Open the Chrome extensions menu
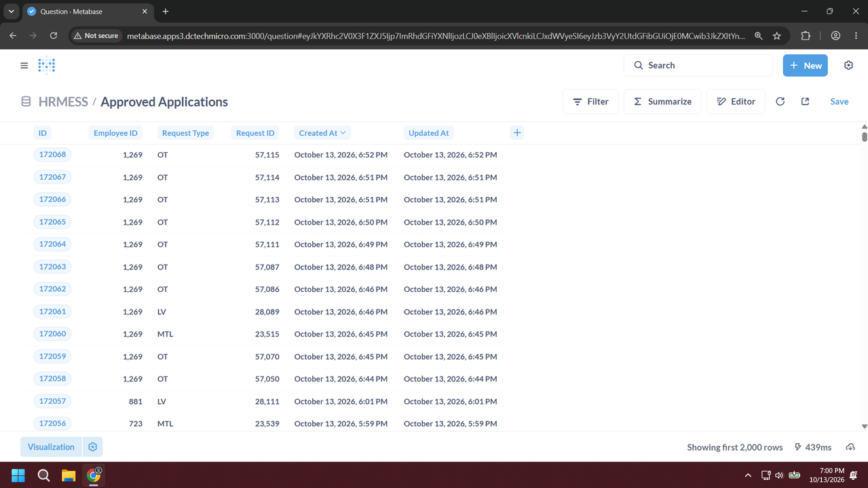 [806, 35]
